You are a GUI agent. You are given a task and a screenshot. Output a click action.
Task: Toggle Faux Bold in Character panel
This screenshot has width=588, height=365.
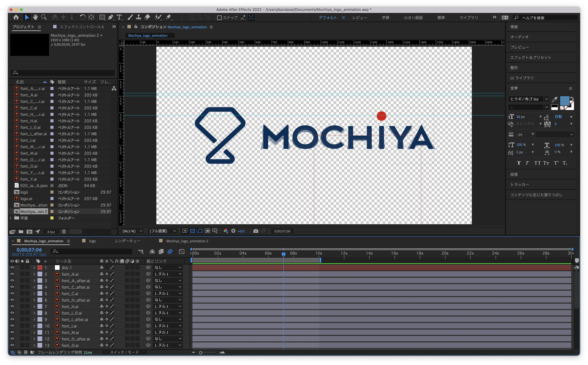(519, 163)
